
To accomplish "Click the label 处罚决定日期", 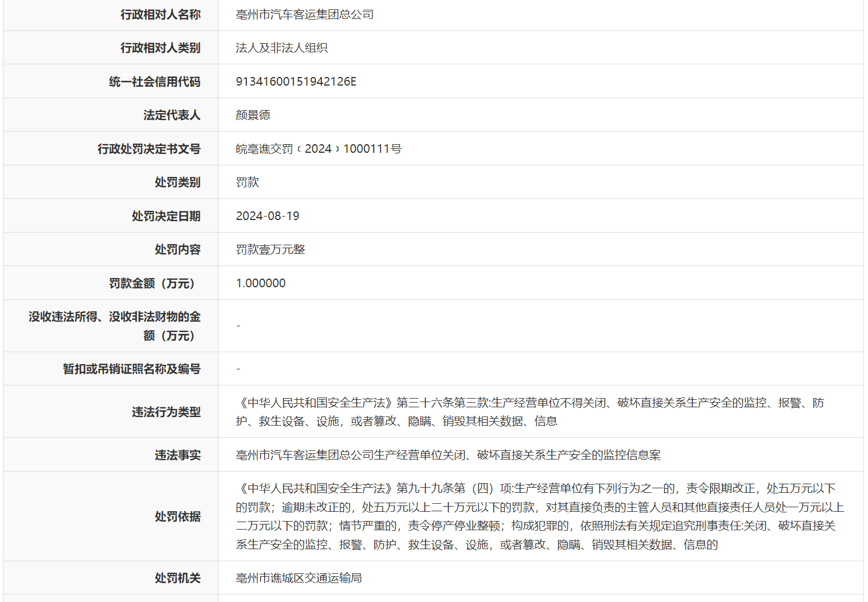I will coord(166,216).
